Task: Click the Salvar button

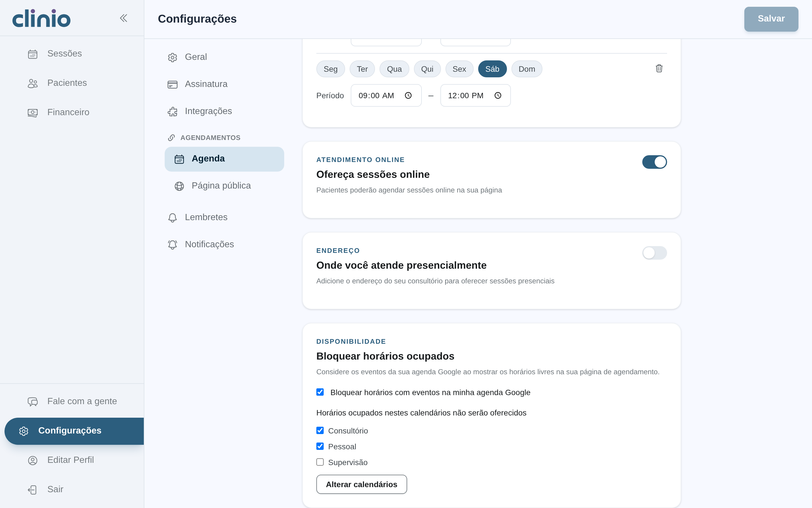Action: pyautogui.click(x=771, y=19)
